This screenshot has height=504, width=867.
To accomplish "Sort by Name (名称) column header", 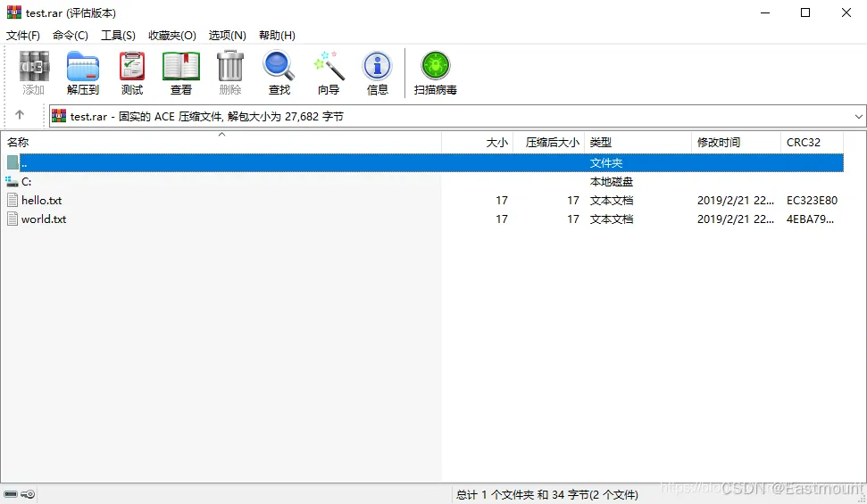I will 221,143.
